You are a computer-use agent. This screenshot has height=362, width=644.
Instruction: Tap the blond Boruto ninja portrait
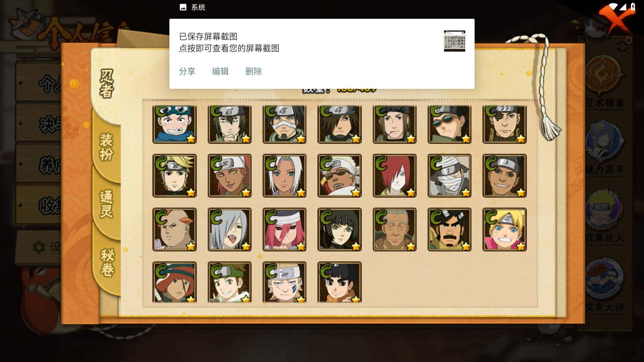pyautogui.click(x=504, y=230)
